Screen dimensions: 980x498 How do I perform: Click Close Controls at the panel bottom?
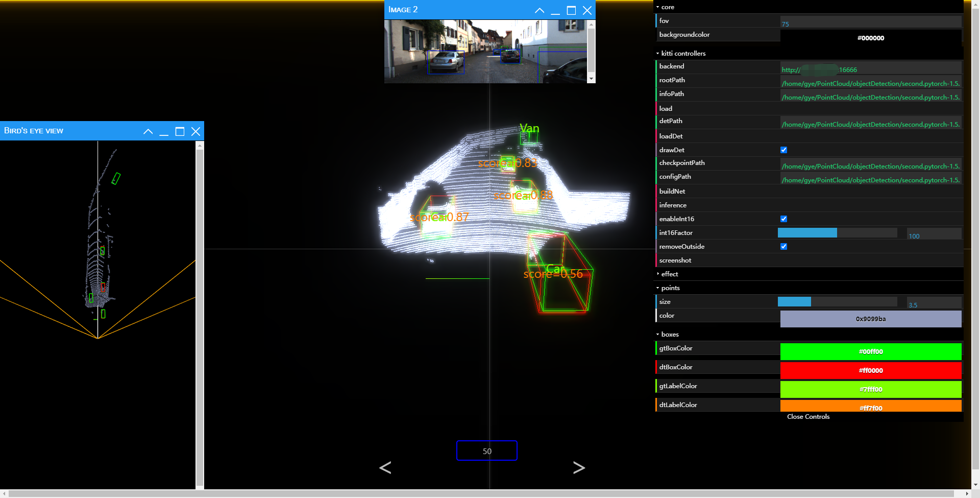(808, 416)
